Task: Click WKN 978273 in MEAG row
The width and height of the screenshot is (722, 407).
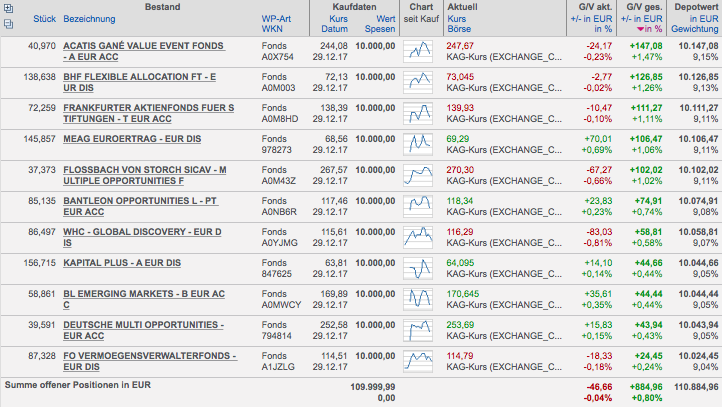Action: tap(276, 150)
